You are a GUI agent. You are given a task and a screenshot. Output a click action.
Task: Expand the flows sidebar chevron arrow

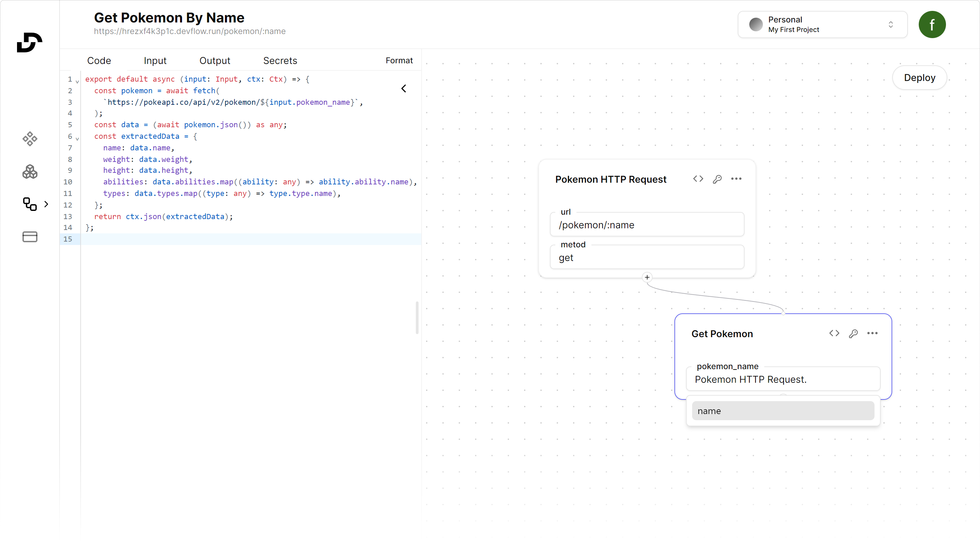pos(46,204)
